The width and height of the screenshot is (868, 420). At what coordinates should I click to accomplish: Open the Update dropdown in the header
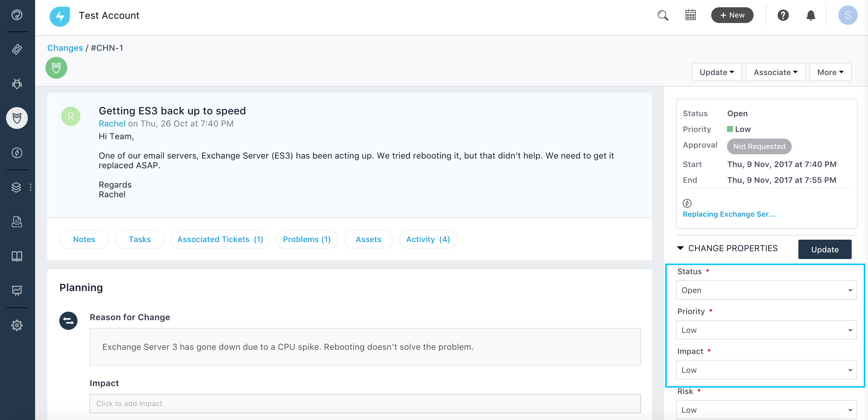717,72
